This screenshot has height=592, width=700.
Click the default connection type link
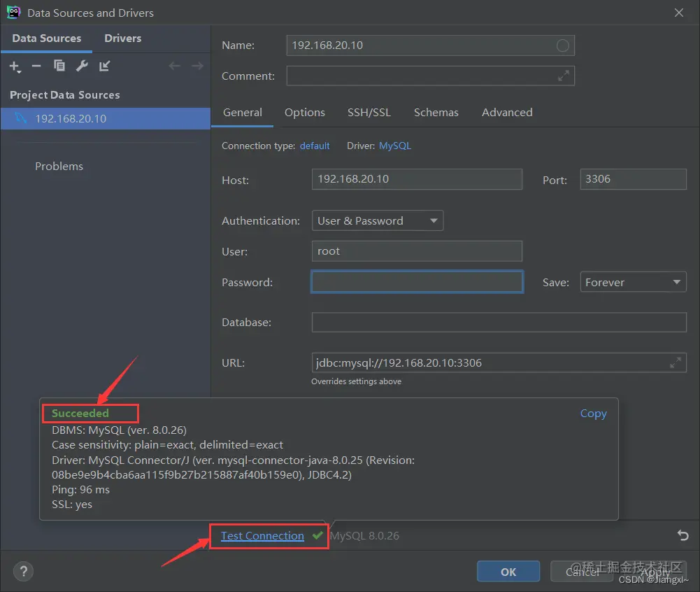point(315,146)
